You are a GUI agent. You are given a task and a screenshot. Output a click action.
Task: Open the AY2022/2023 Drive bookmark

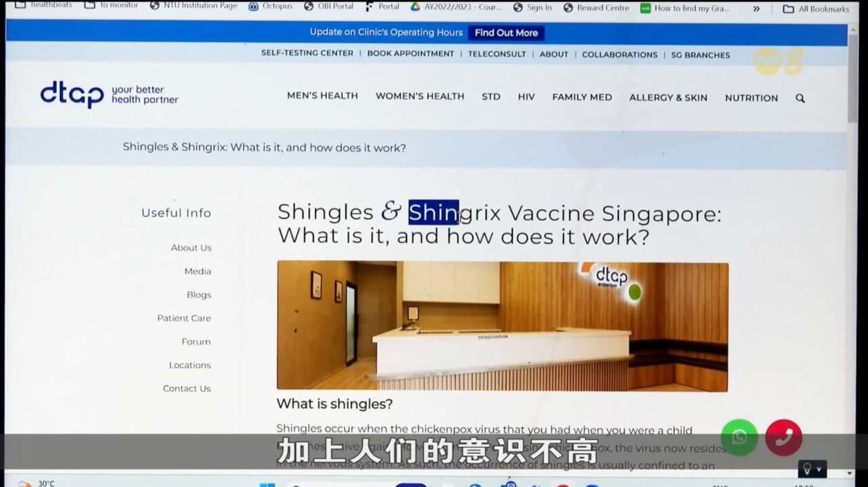[455, 7]
